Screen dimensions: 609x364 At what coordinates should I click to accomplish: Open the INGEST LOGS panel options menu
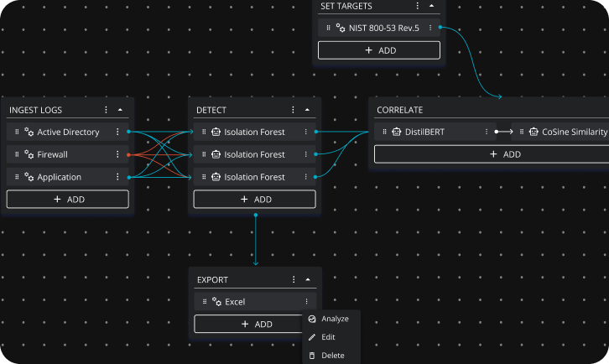(106, 110)
